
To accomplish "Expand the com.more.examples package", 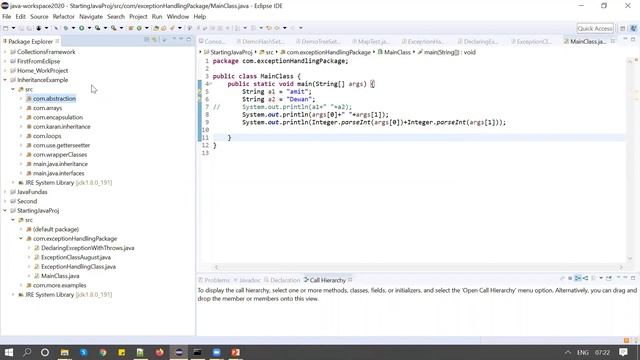I will click(x=21, y=285).
